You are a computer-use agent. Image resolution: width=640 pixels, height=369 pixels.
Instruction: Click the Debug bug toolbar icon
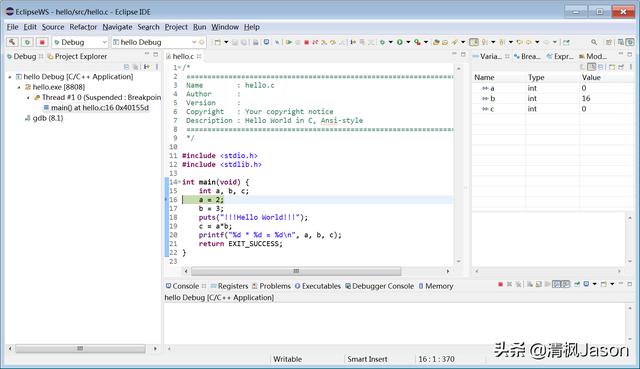[382, 42]
